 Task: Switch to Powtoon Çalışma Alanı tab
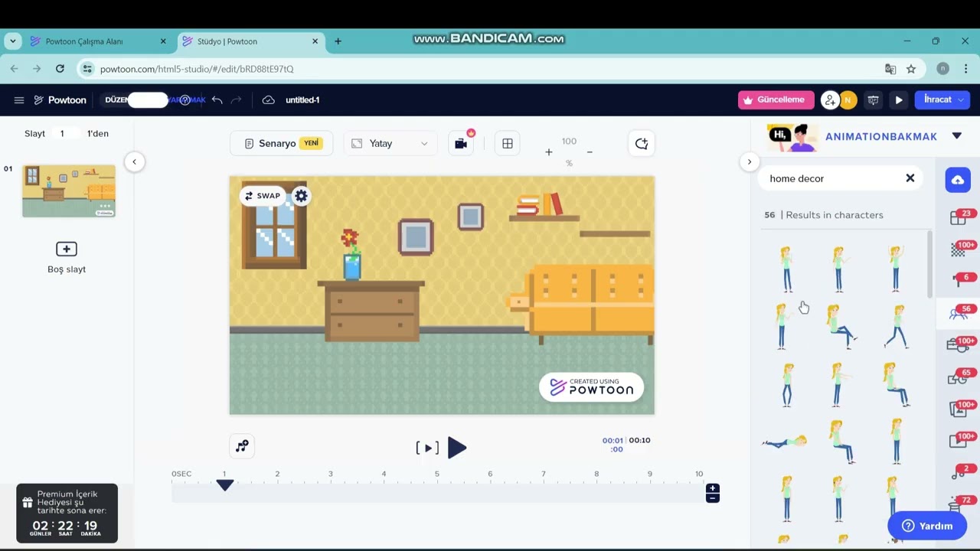coord(97,41)
